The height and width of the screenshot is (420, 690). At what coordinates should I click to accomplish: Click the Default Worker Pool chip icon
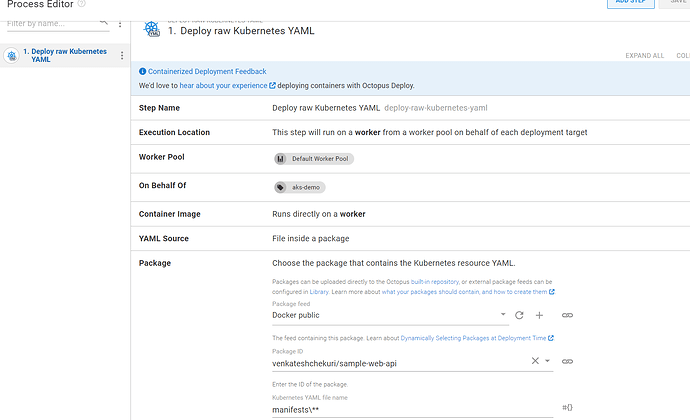[x=280, y=159]
